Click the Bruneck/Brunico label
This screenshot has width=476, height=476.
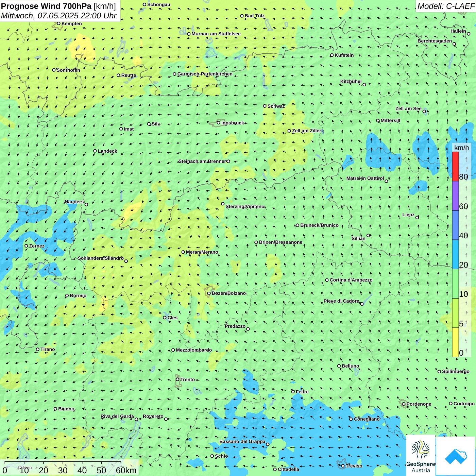319,225
